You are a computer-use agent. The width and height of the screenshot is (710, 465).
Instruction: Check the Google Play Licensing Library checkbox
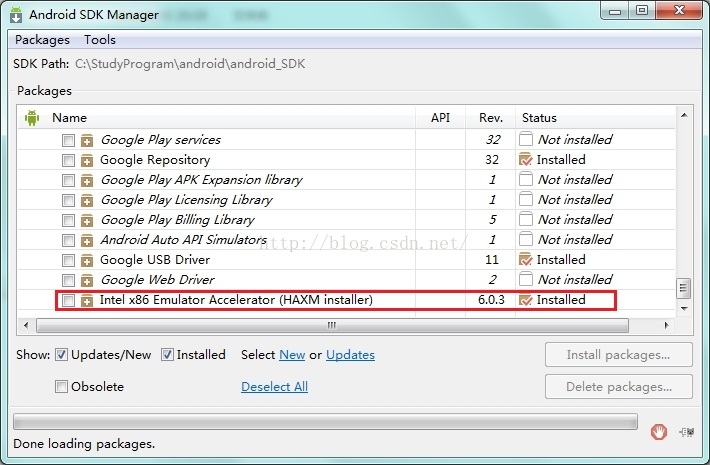click(68, 200)
